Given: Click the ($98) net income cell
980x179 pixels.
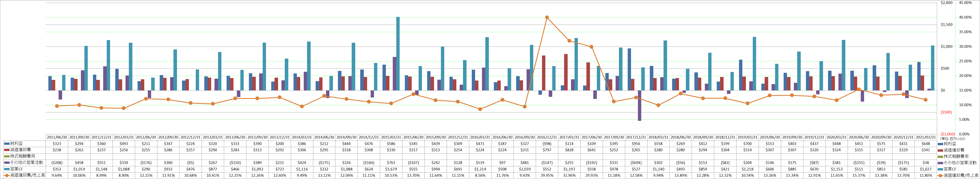Looking at the screenshot, I should pos(547,144).
